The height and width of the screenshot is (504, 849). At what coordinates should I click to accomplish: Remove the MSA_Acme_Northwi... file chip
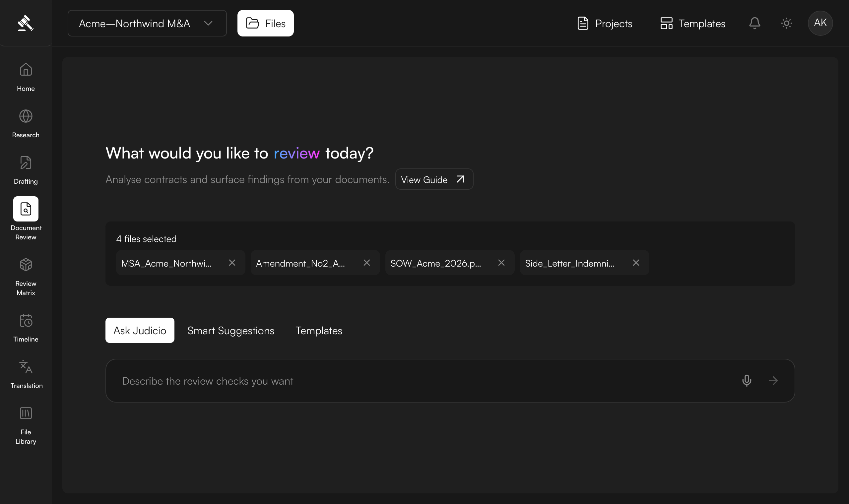(x=232, y=263)
